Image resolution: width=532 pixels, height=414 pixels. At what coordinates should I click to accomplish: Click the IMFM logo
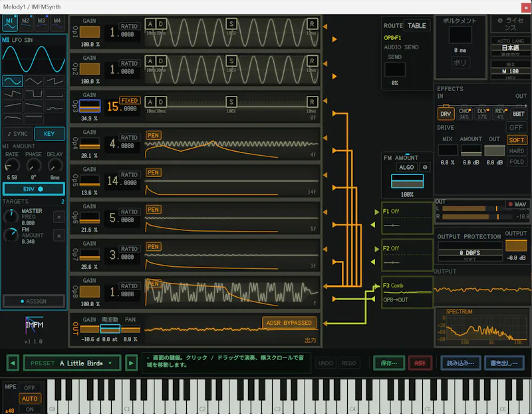pyautogui.click(x=34, y=325)
